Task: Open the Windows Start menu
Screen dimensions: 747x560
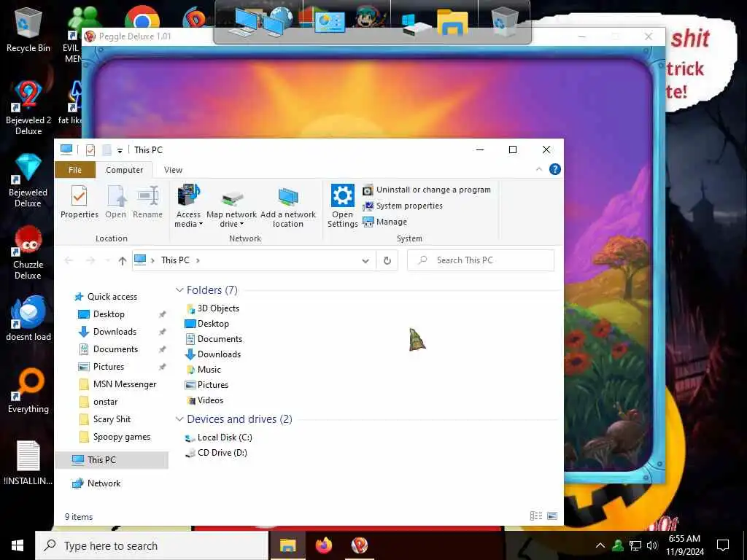Action: (18, 545)
